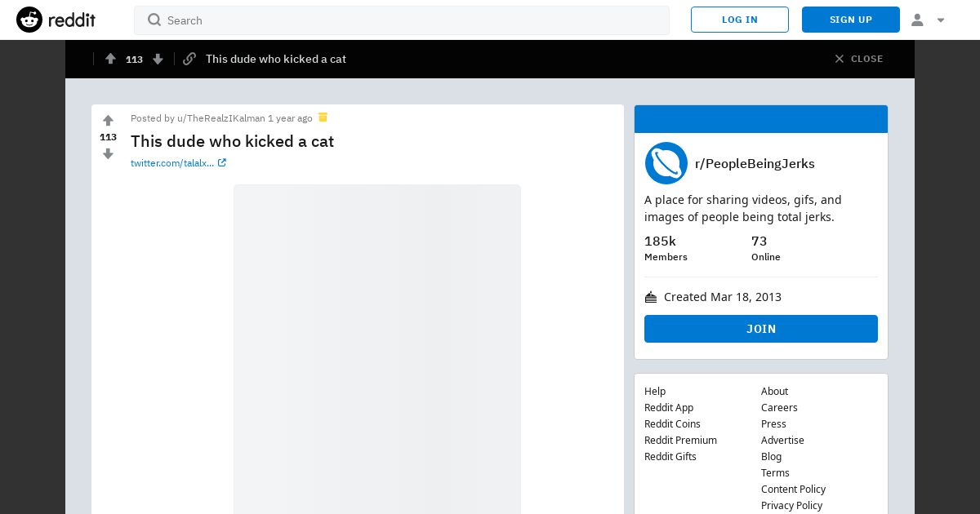Click the header bar post title text
980x514 pixels.
pyautogui.click(x=276, y=59)
